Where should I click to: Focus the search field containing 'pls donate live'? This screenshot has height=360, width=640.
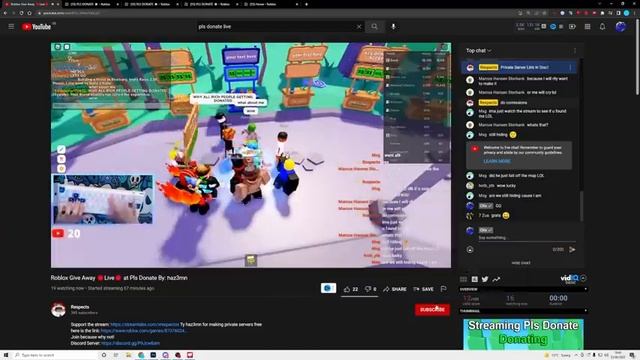click(x=276, y=27)
